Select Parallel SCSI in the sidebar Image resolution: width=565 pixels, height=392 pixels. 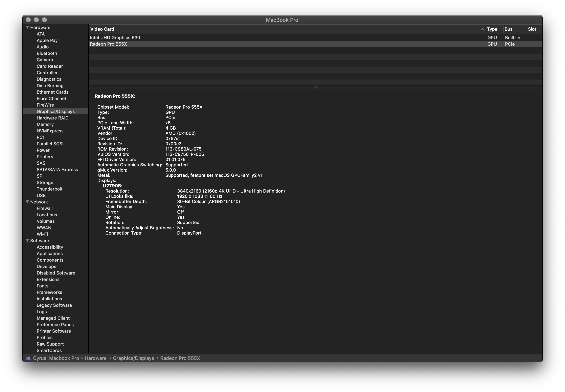[x=50, y=144]
